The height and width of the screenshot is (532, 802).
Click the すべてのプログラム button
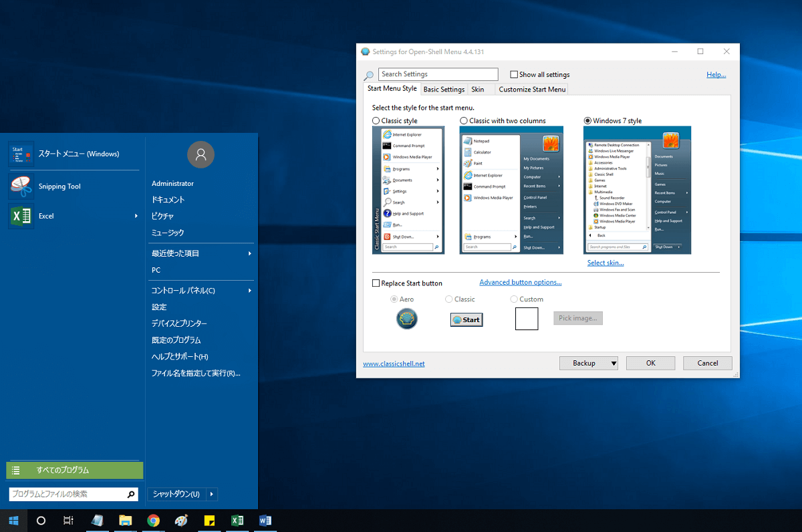(74, 470)
